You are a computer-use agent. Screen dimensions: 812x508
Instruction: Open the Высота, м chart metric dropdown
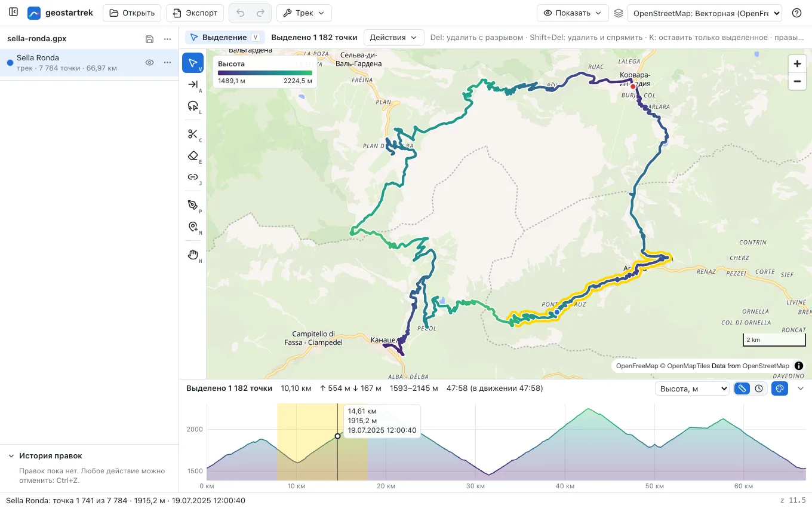coord(692,388)
